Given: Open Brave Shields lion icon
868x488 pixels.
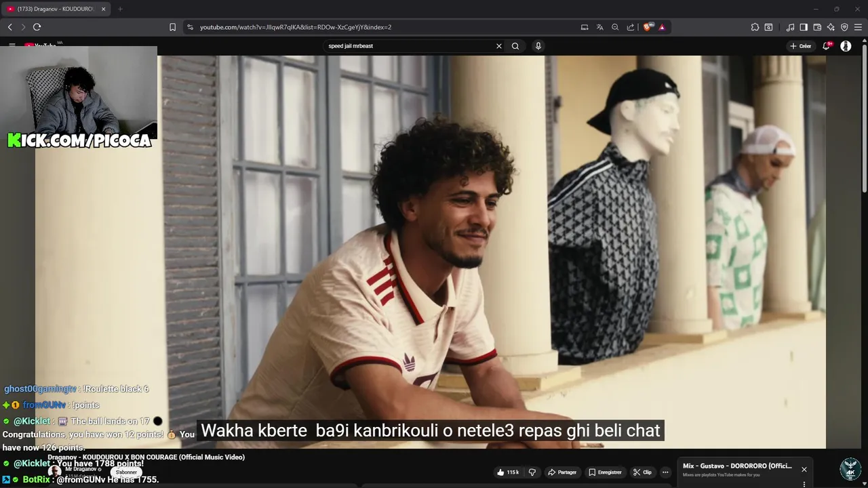Looking at the screenshot, I should 648,27.
